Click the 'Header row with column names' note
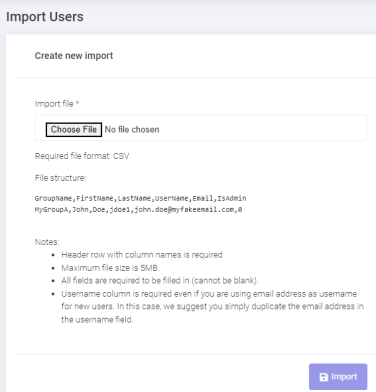Viewport: 376px width, 392px height. (142, 255)
